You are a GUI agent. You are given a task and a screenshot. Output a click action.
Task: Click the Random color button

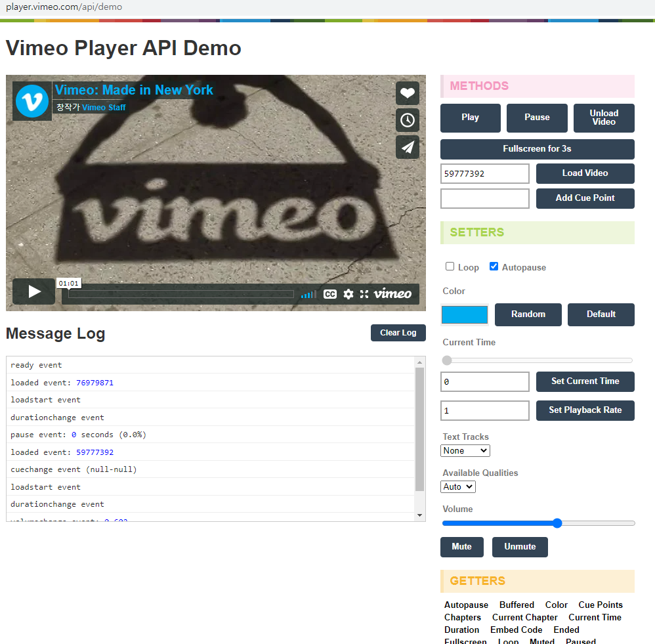tap(528, 314)
